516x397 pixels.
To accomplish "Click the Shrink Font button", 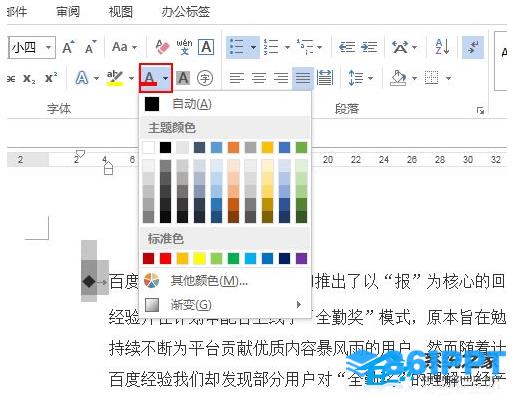I will pos(90,47).
